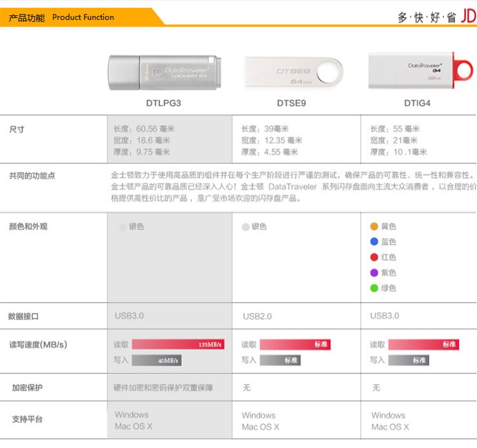Click '长度: 55 毫米' in DTIG4 column
This screenshot has width=477, height=448.
pos(395,129)
